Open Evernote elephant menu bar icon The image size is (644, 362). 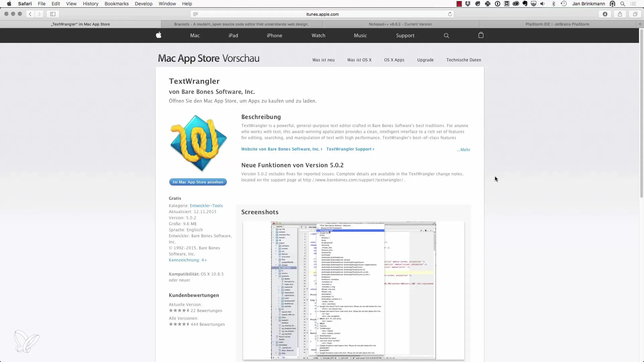click(x=525, y=4)
